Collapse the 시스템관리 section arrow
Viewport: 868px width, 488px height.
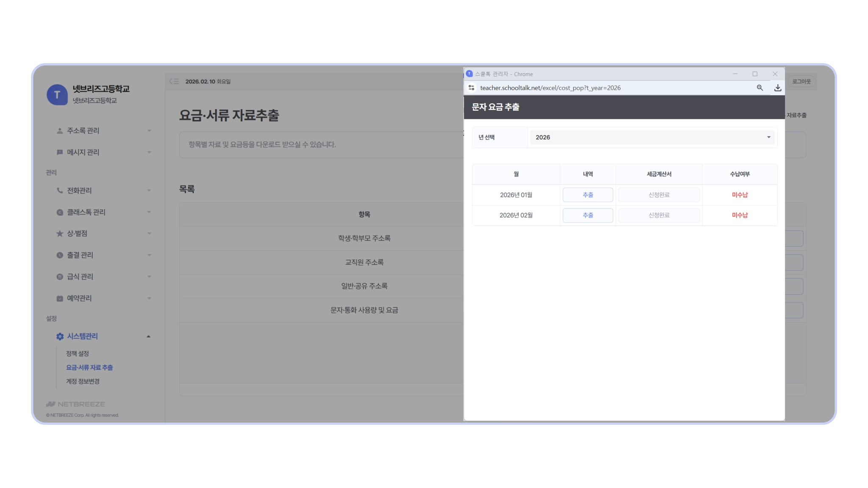(x=148, y=336)
